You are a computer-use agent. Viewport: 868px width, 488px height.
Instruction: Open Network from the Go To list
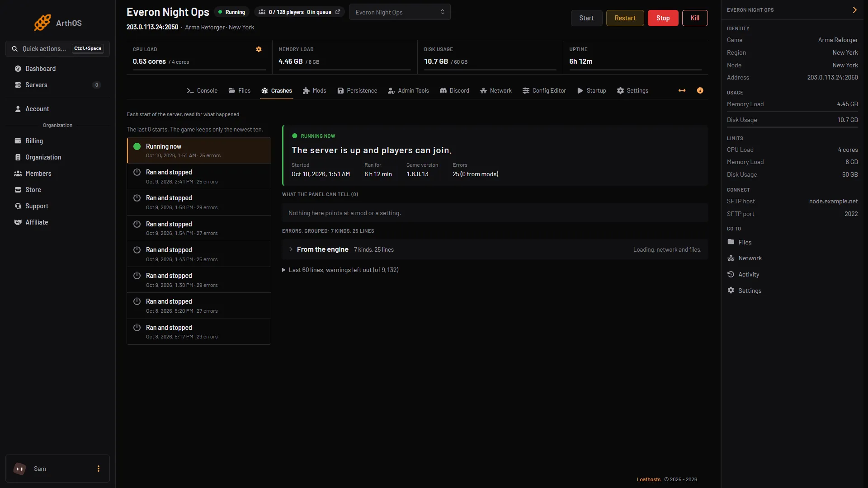(745, 258)
